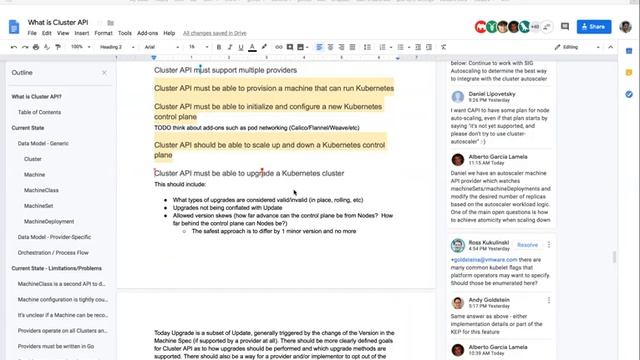Click the Share button
The image size is (640, 360).
tap(594, 27)
